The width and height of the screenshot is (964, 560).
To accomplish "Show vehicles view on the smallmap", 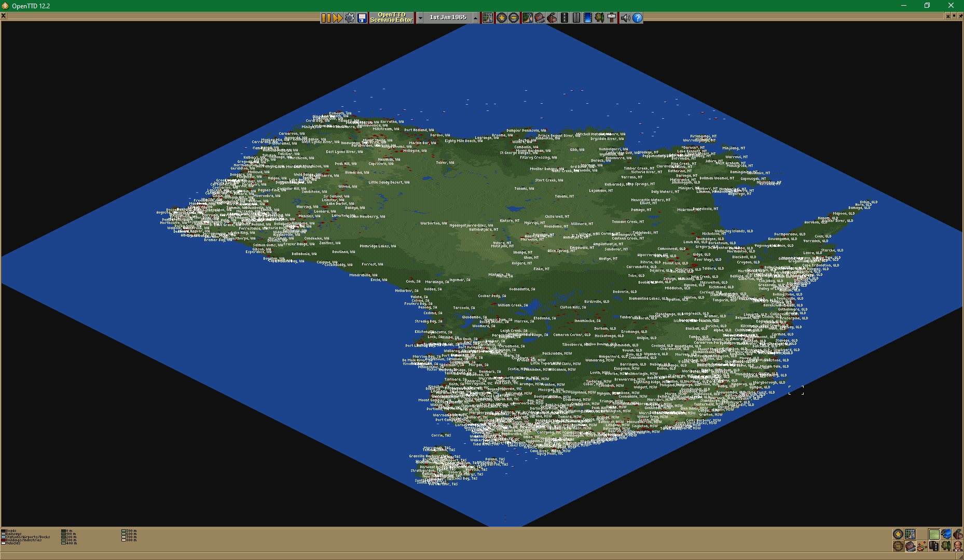I will [x=946, y=534].
